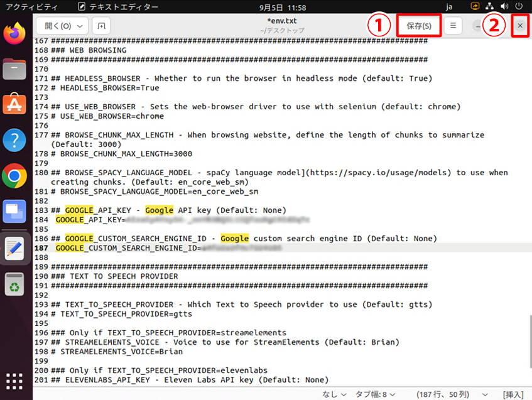Image resolution: width=532 pixels, height=400 pixels.
Task: Click the Text Editor icon in the dock
Action: (x=14, y=249)
